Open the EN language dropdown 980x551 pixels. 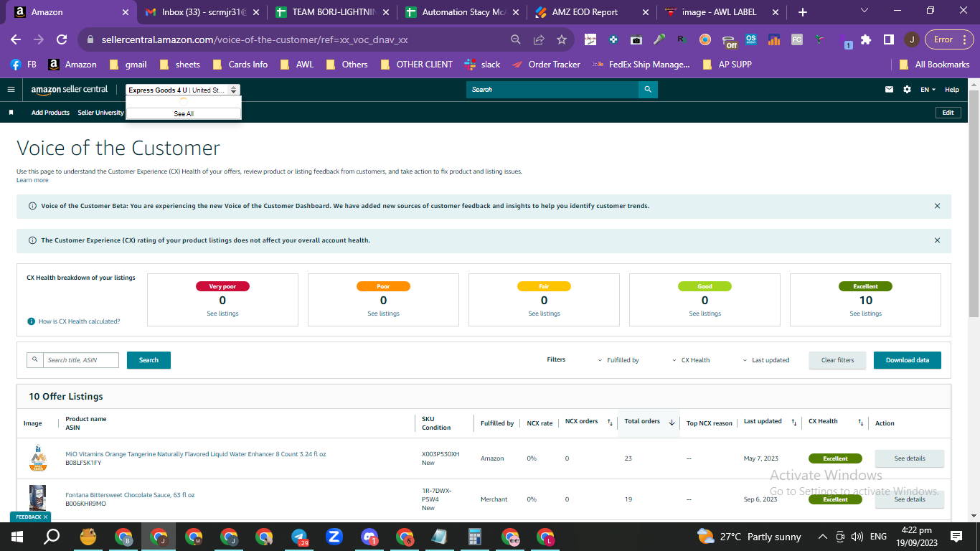(928, 90)
